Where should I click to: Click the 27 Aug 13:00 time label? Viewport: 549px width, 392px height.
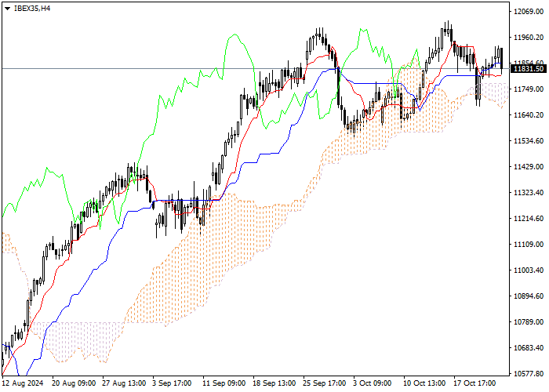(124, 383)
